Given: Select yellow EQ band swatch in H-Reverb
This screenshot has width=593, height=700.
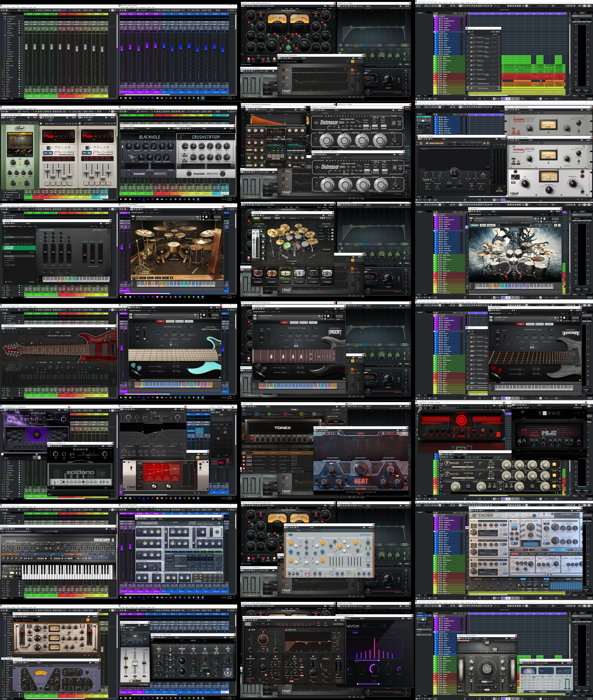Looking at the screenshot, I should (274, 150).
